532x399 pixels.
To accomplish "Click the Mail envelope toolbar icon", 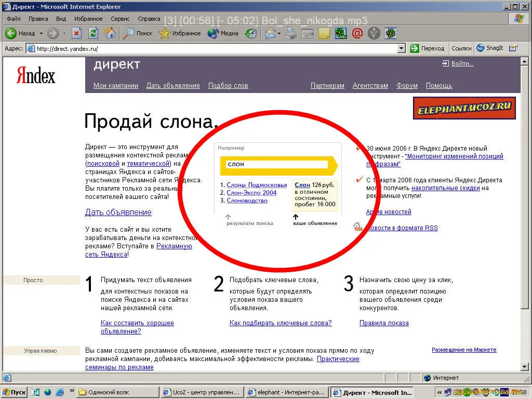I will tap(271, 33).
